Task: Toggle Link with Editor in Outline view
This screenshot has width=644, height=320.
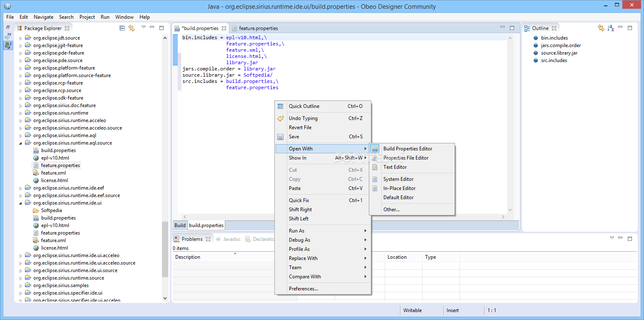Action: (x=601, y=28)
